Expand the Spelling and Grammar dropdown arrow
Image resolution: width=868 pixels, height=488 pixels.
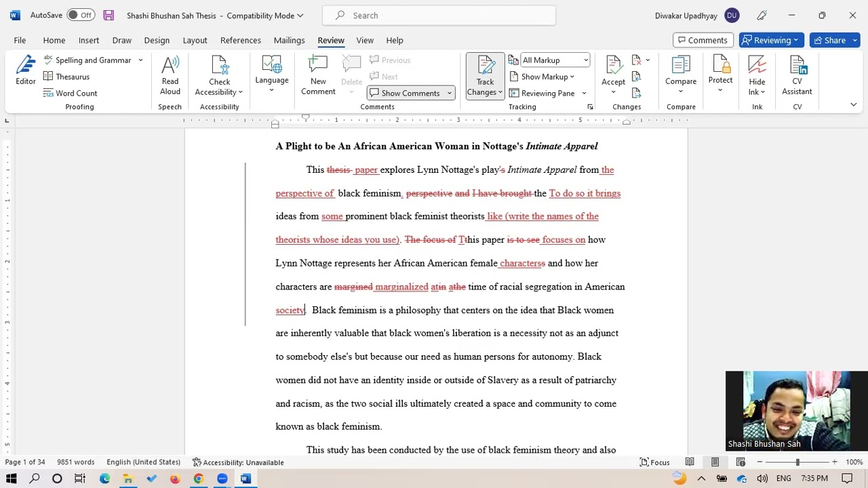[140, 60]
